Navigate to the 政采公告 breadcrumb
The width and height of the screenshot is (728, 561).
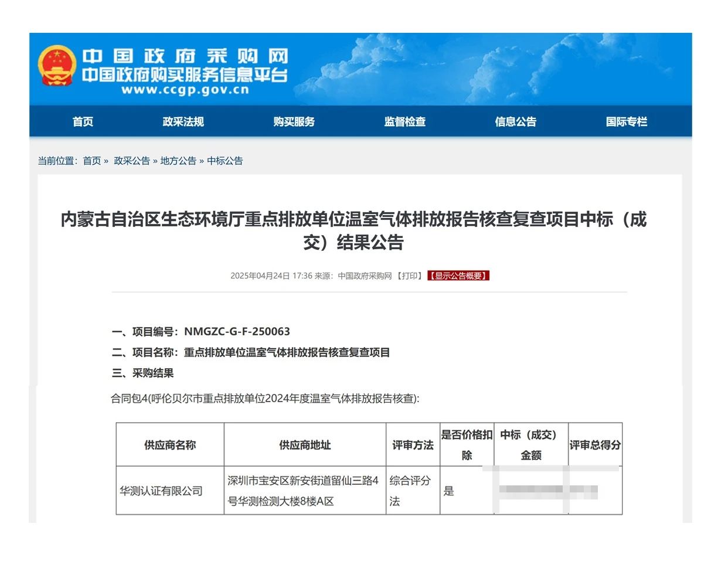tap(131, 161)
